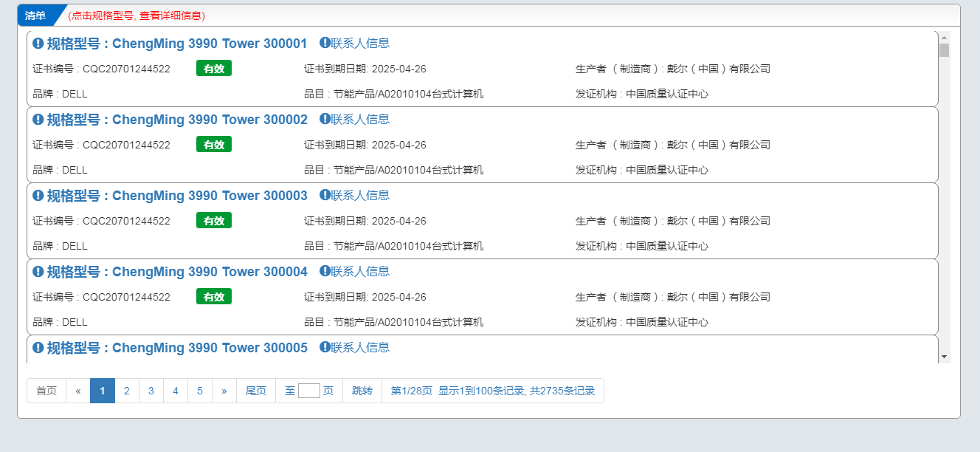Image resolution: width=980 pixels, height=452 pixels.
Task: Click 品目 节能产品 text in Tower 300001 card
Action: 394,94
